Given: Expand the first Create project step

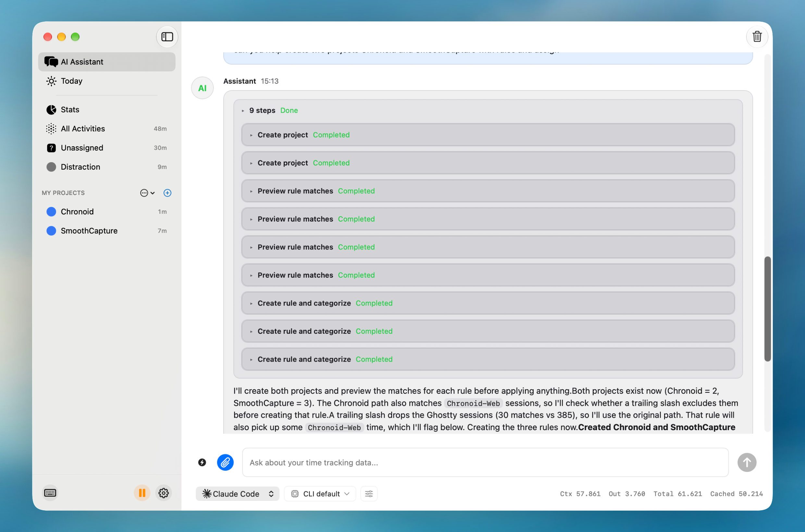Looking at the screenshot, I should point(488,135).
